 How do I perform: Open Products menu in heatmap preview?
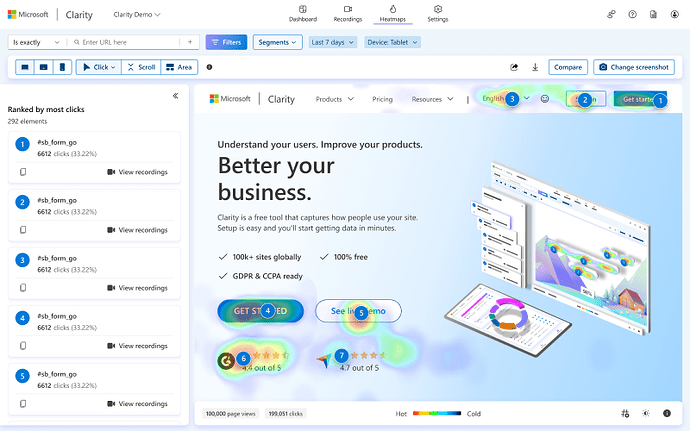tap(334, 99)
